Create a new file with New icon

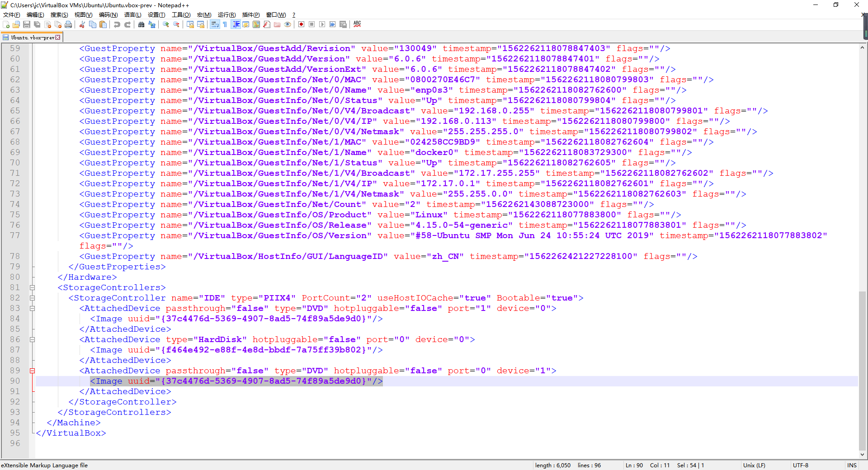[6, 24]
